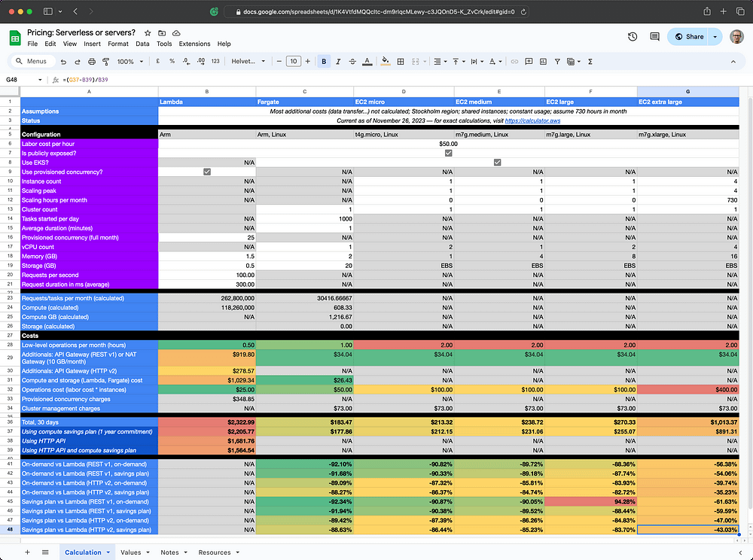Reload the page in Safari
Image resolution: width=753 pixels, height=560 pixels.
point(523,12)
